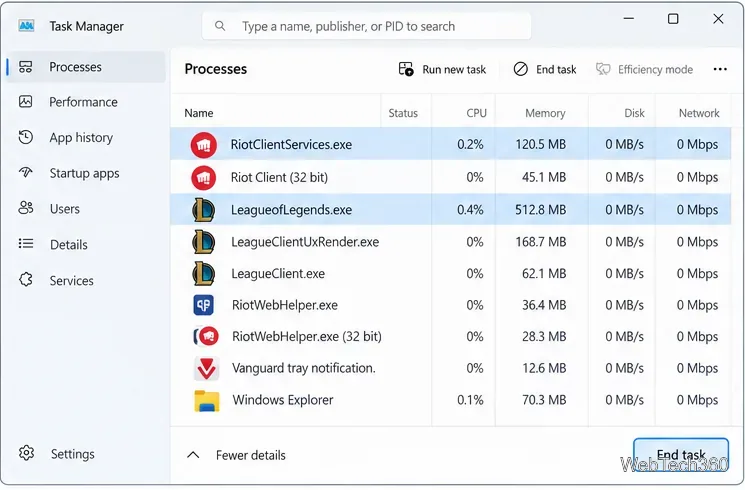The width and height of the screenshot is (745, 490).
Task: Collapse view with Fewer details chevron
Action: (x=193, y=455)
